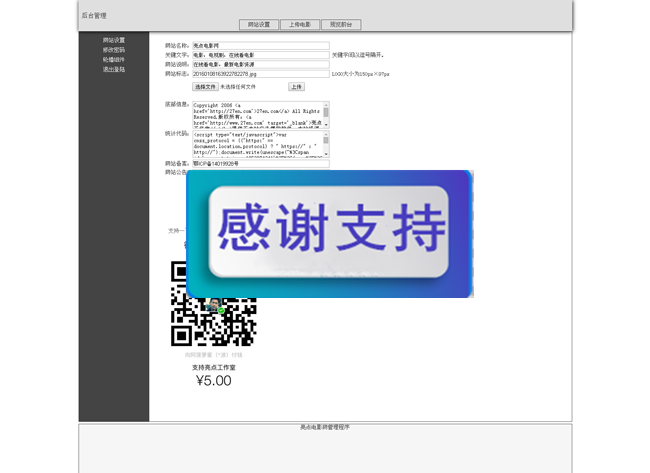Click the 关键字间以逗号隔开 hint text
Screen dimensions: 650x473
pos(358,55)
